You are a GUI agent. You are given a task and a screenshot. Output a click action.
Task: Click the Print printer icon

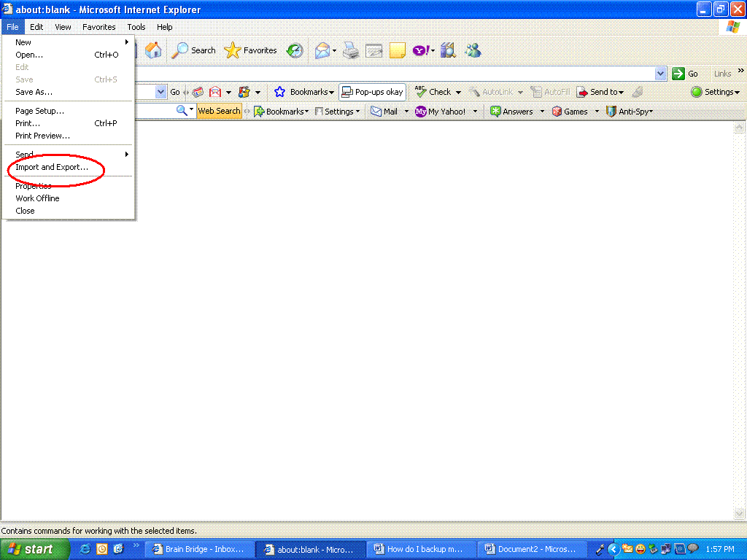point(351,50)
